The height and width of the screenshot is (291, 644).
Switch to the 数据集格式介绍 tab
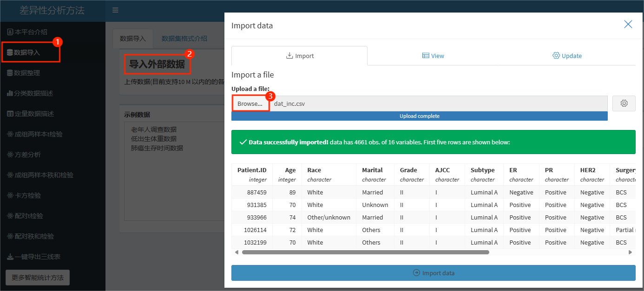pyautogui.click(x=184, y=39)
